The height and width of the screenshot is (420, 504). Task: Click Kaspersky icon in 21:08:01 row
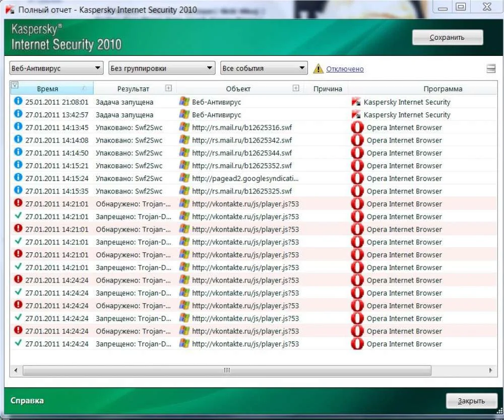coord(356,102)
